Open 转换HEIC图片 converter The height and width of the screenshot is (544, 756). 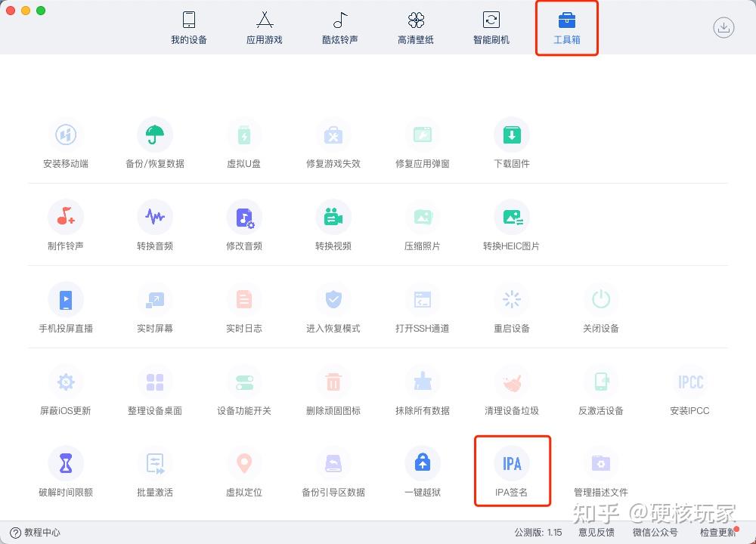click(512, 218)
